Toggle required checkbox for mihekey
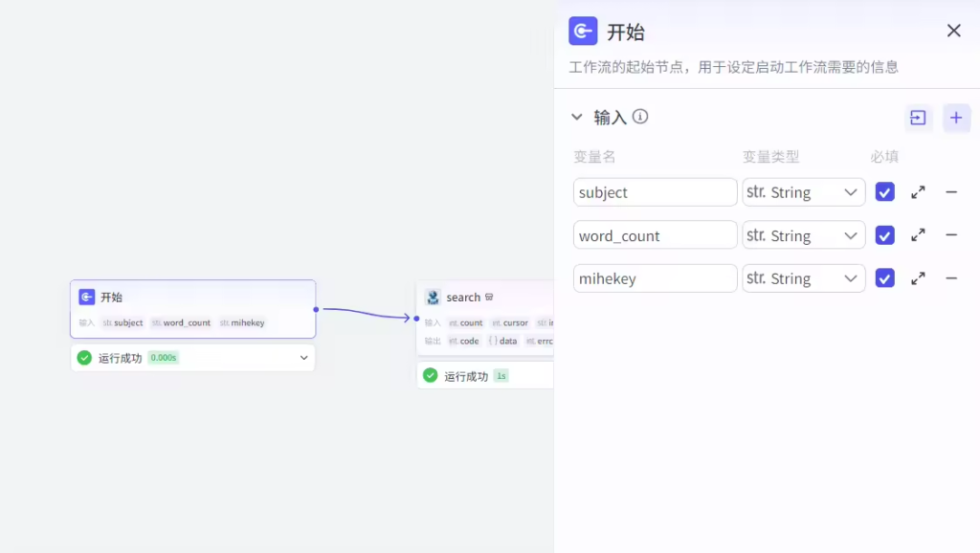Image resolution: width=980 pixels, height=553 pixels. click(885, 278)
